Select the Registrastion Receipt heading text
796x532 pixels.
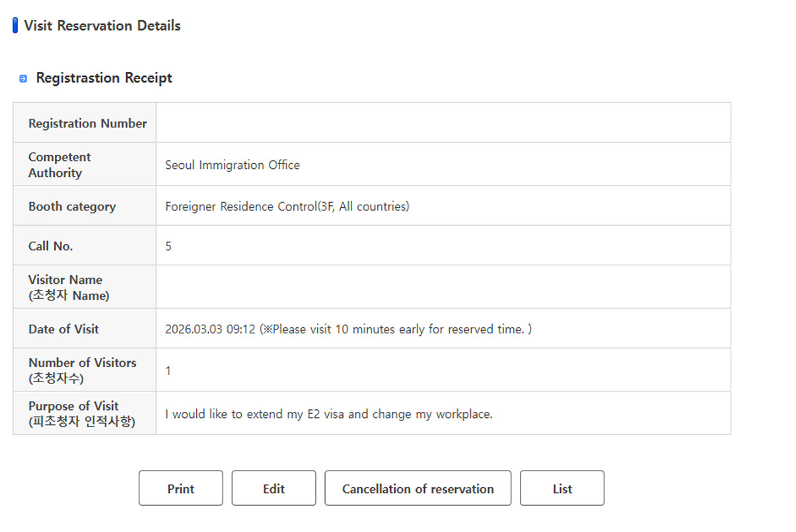coord(104,78)
